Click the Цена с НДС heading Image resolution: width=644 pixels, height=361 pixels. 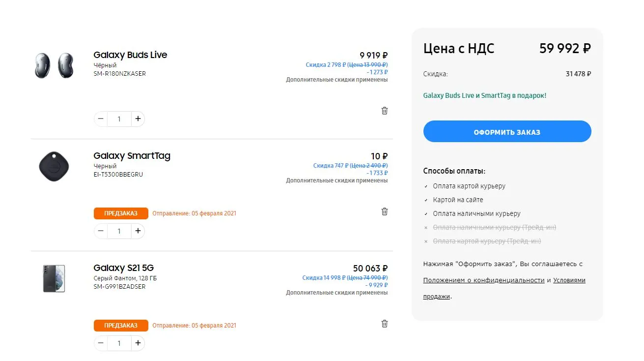coord(459,48)
